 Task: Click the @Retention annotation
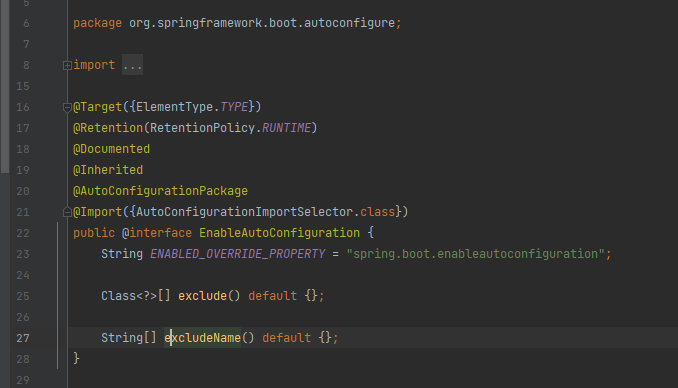click(x=108, y=128)
